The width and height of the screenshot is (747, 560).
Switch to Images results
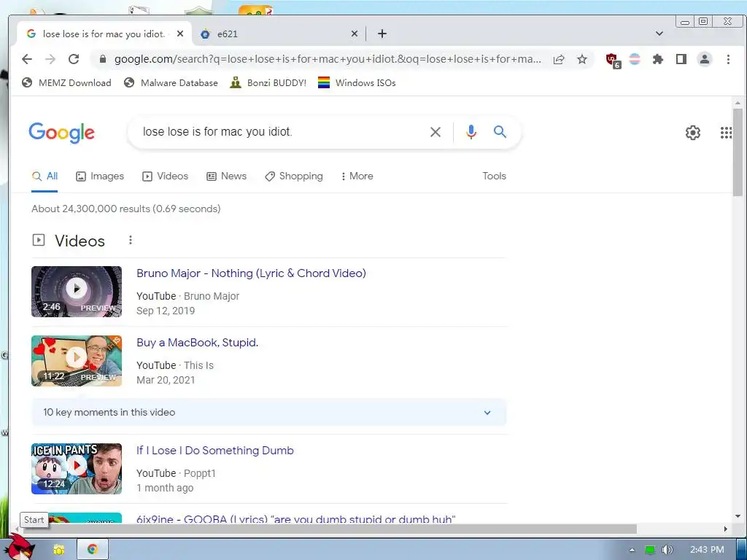click(x=99, y=176)
